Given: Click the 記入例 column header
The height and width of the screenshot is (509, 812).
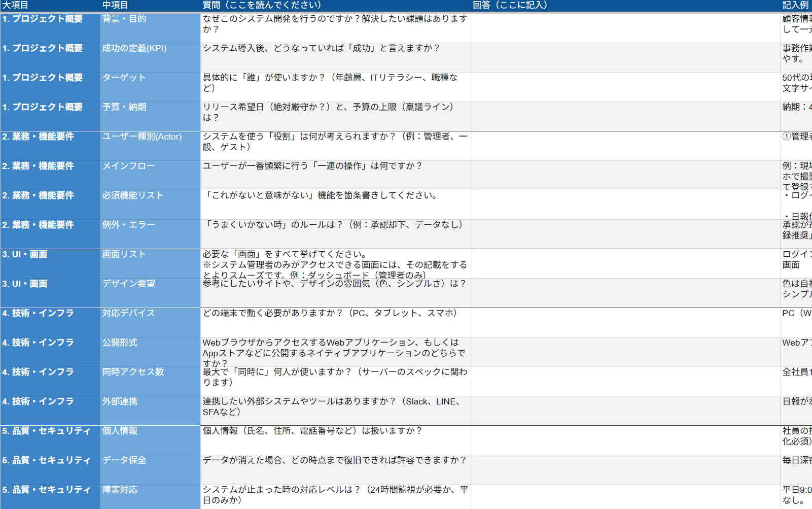Looking at the screenshot, I should [795, 5].
